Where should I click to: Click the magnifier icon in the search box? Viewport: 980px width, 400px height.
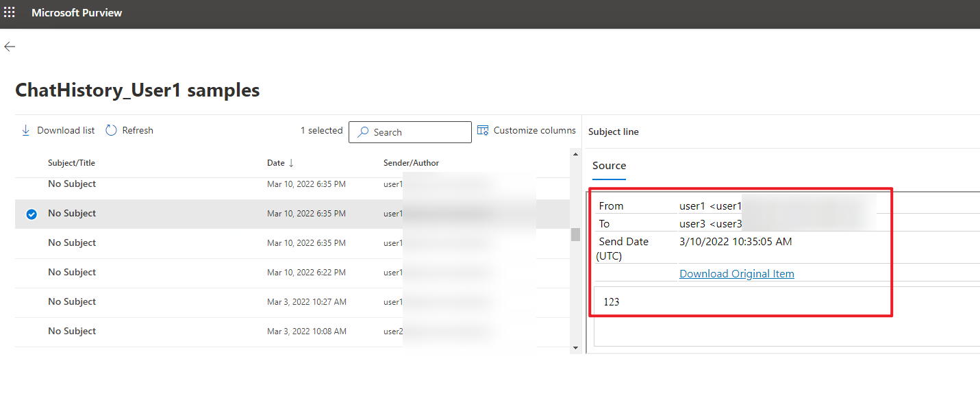362,132
